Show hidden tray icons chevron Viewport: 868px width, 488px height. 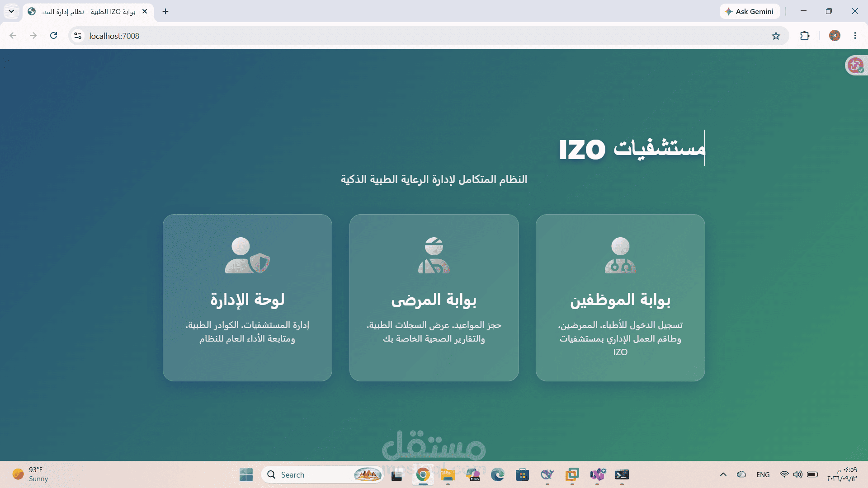click(x=723, y=474)
